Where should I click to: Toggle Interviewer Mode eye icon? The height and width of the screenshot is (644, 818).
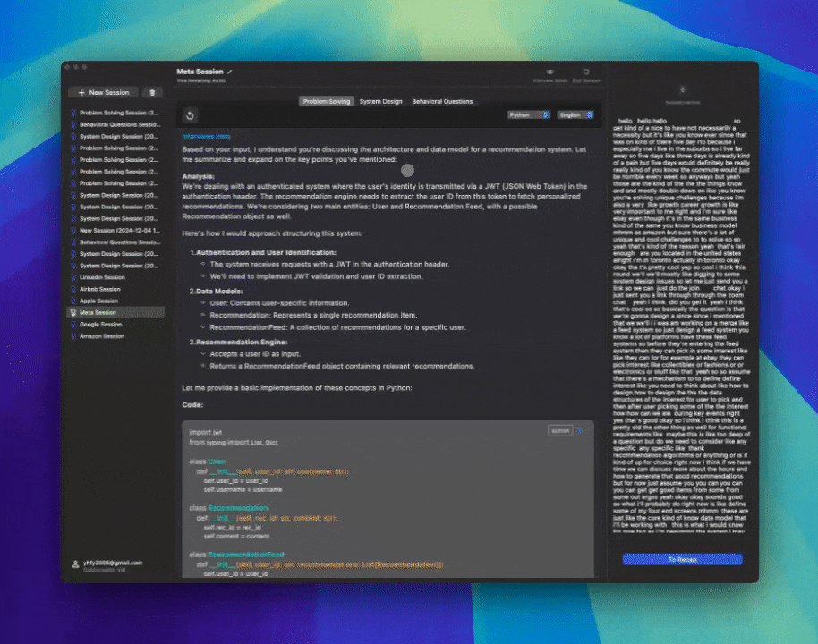point(550,72)
